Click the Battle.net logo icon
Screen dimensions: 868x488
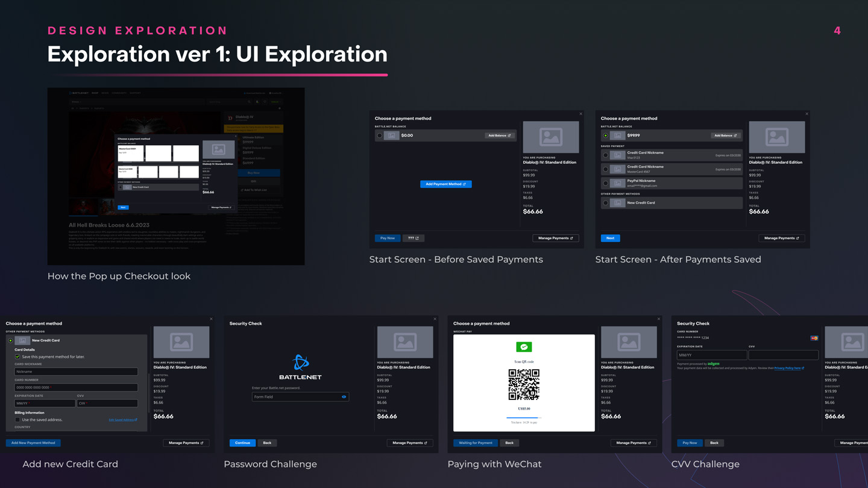pos(300,363)
